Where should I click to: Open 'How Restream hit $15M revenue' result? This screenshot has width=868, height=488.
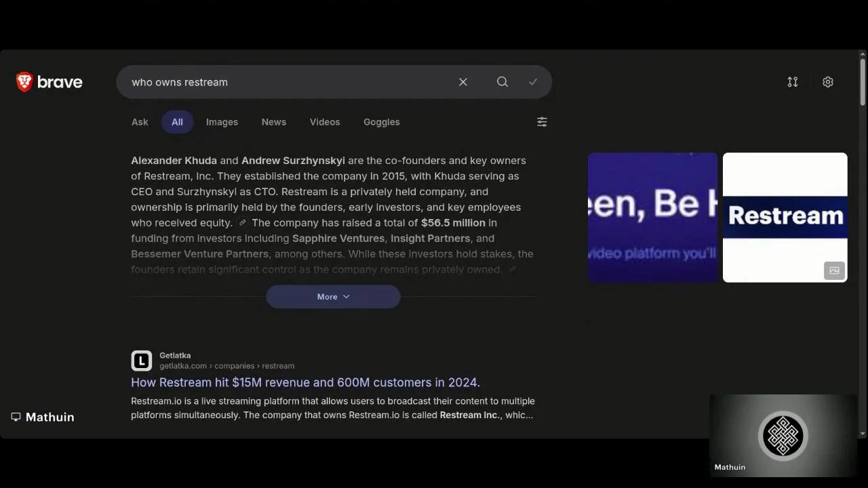[305, 382]
